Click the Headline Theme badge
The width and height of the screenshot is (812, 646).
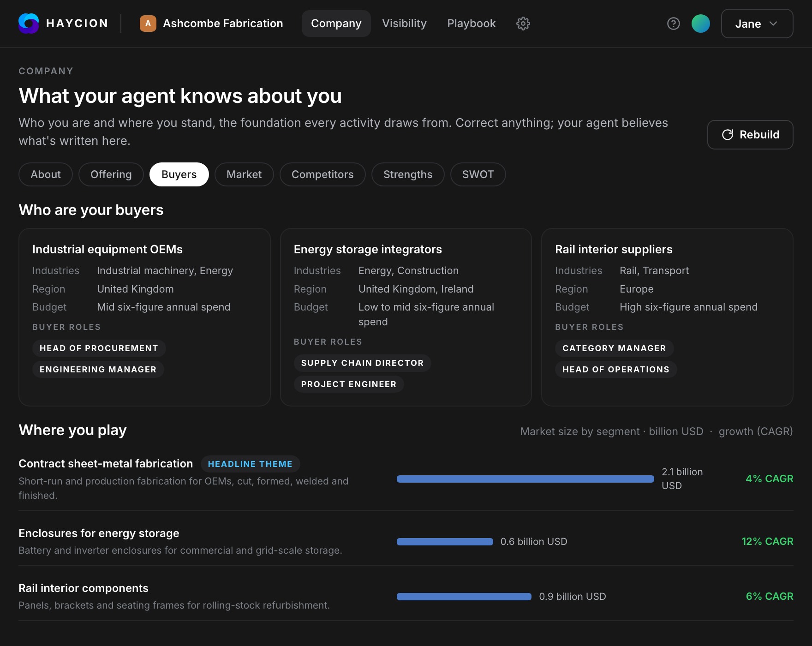click(x=250, y=464)
